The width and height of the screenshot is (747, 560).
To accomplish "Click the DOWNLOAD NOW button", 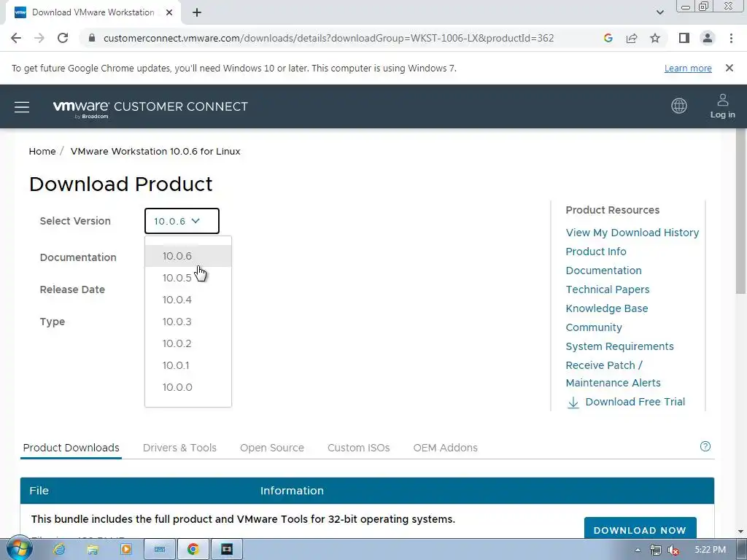I will [x=640, y=529].
